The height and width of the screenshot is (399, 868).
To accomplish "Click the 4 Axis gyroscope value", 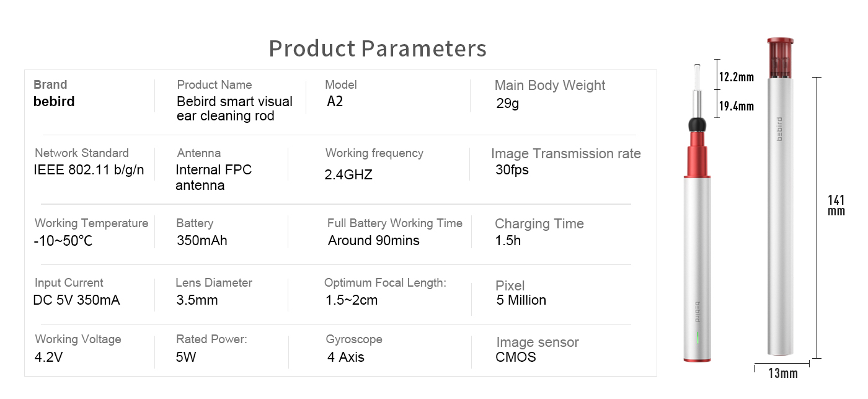I will (x=346, y=357).
